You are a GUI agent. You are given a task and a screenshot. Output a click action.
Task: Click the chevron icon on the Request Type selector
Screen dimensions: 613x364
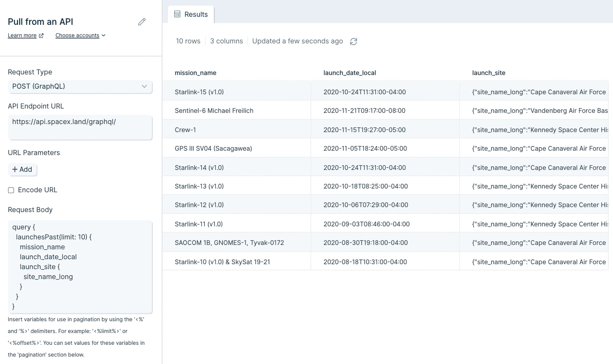pos(144,87)
